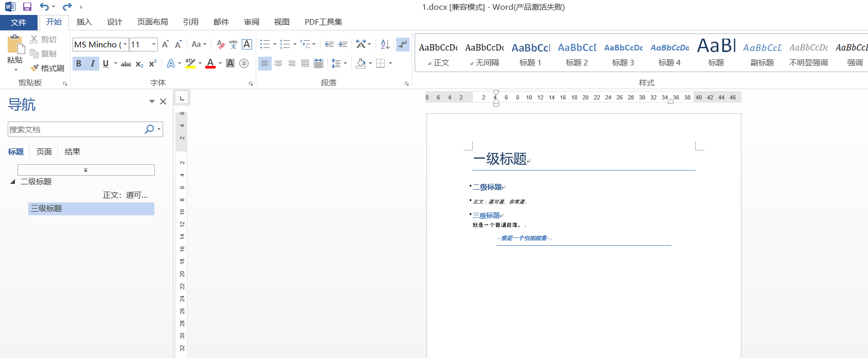Apply strikethrough abc formatting
This screenshot has height=358, width=868.
tap(126, 63)
